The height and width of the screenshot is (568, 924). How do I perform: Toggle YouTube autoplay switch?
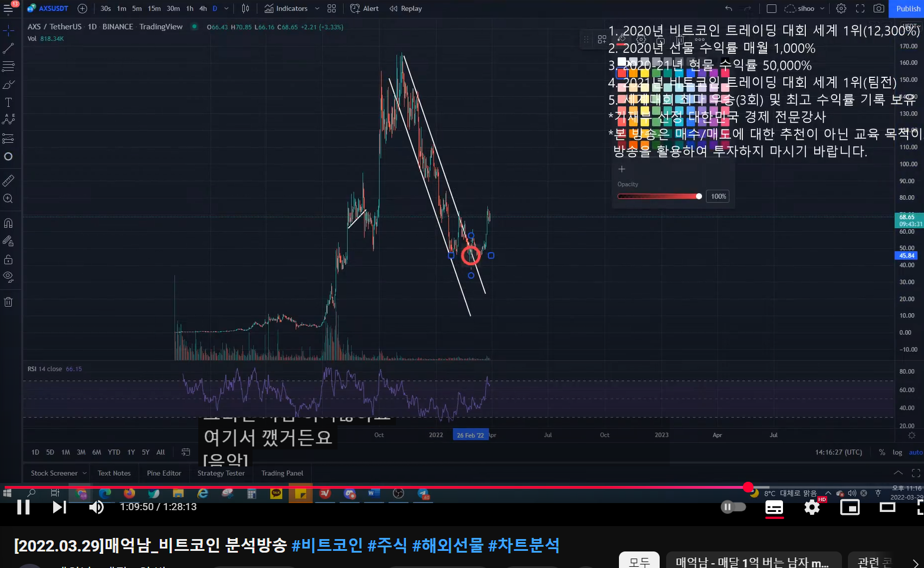tap(733, 507)
